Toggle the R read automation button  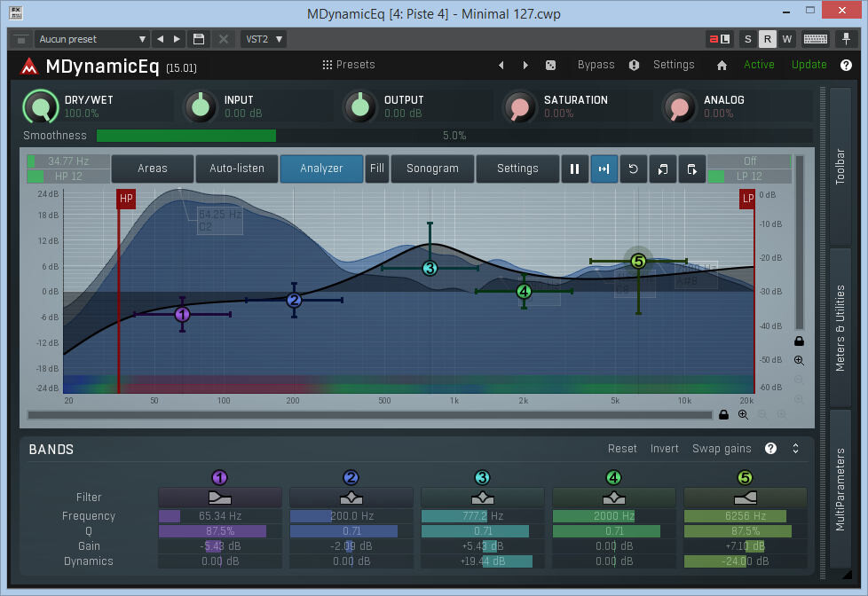click(767, 39)
